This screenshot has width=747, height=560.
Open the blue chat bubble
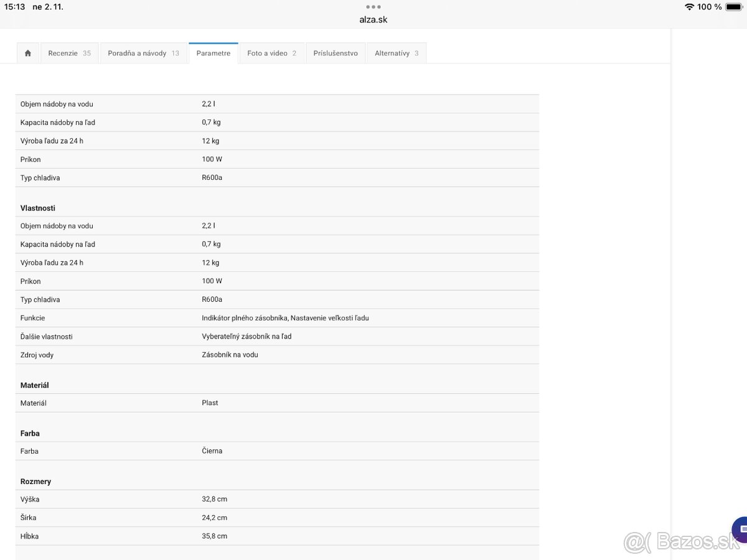click(740, 529)
